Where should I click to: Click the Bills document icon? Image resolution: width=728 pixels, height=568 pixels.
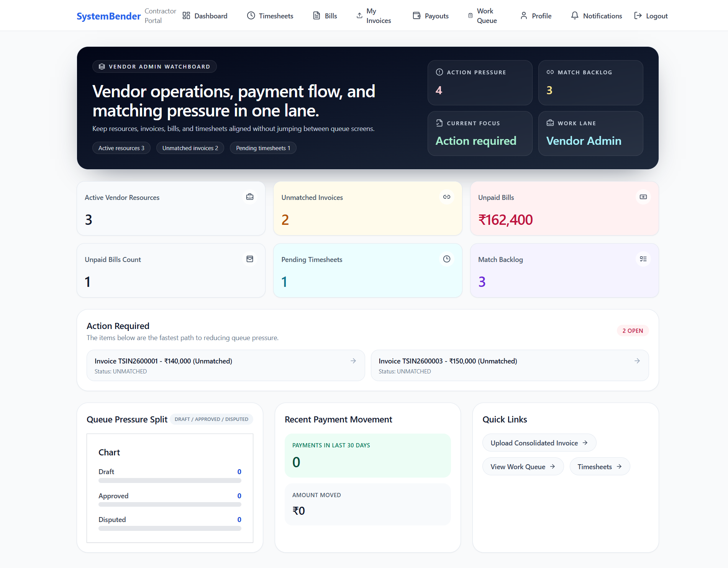click(316, 16)
